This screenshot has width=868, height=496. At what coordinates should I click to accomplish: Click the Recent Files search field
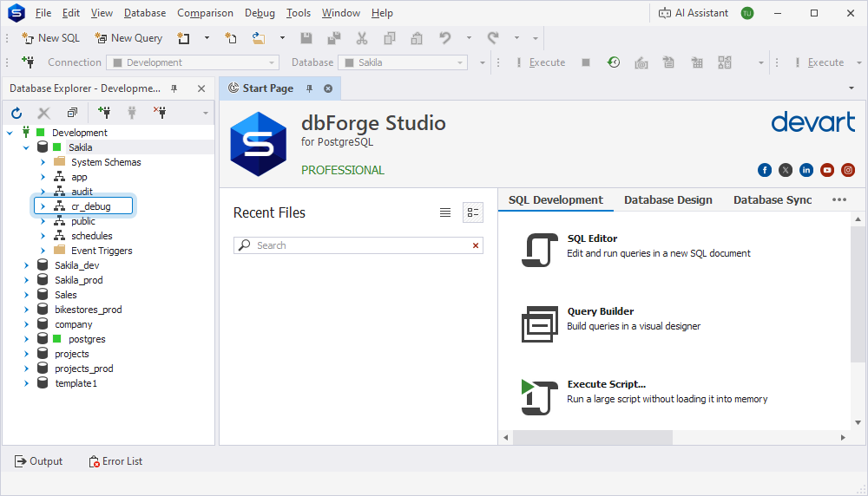357,245
